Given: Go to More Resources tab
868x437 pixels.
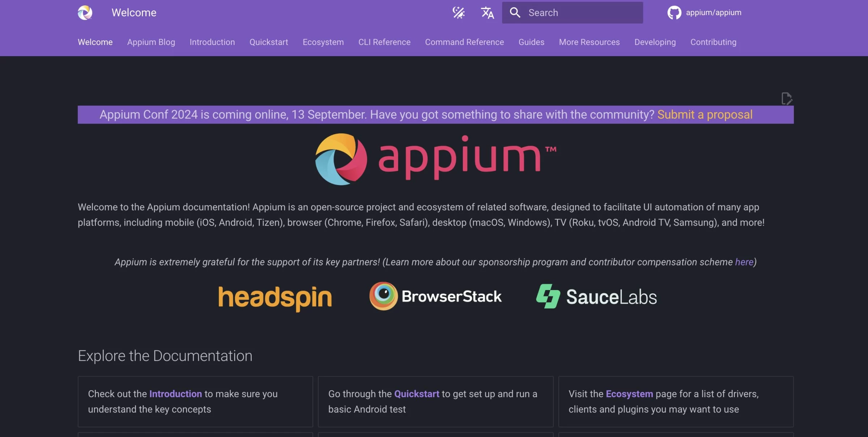Looking at the screenshot, I should click(x=589, y=42).
